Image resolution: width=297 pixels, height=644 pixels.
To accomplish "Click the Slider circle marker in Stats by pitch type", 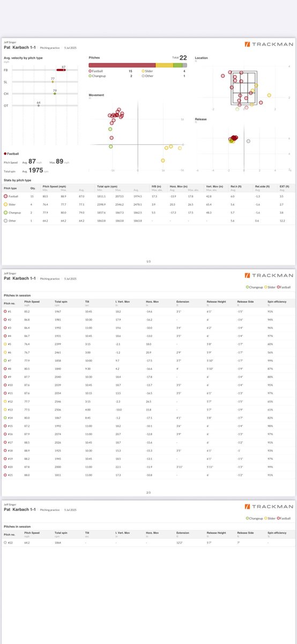I will [x=5, y=205].
